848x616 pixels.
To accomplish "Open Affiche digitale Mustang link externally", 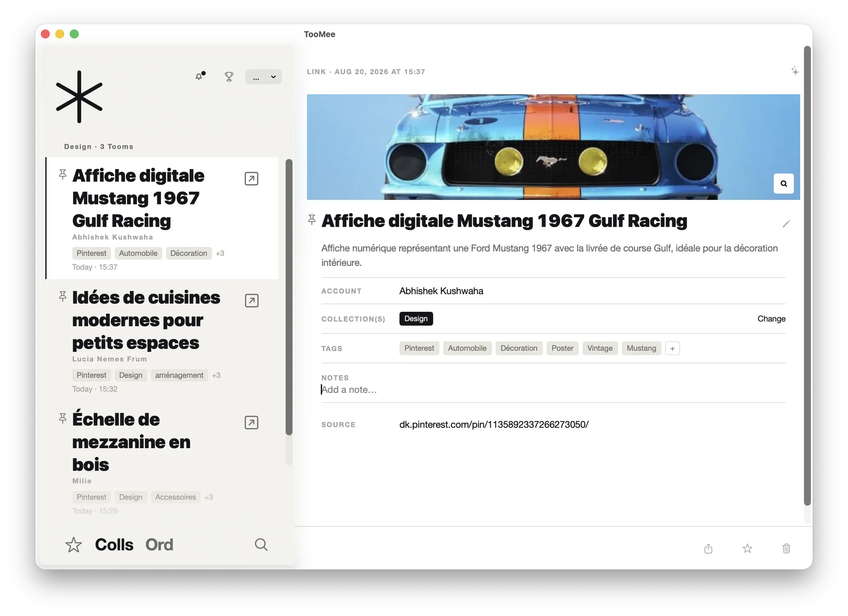I will 251,179.
